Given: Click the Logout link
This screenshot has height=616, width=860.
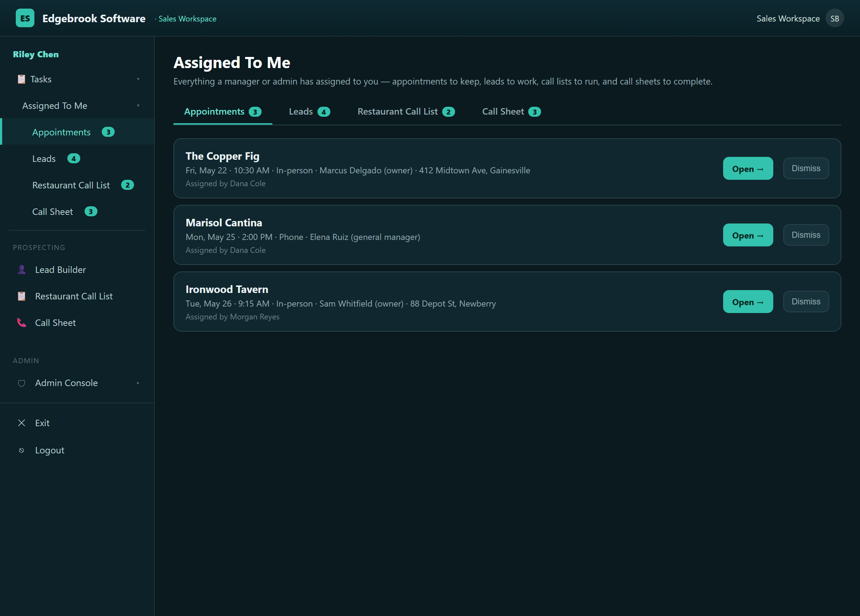Looking at the screenshot, I should [x=77, y=450].
